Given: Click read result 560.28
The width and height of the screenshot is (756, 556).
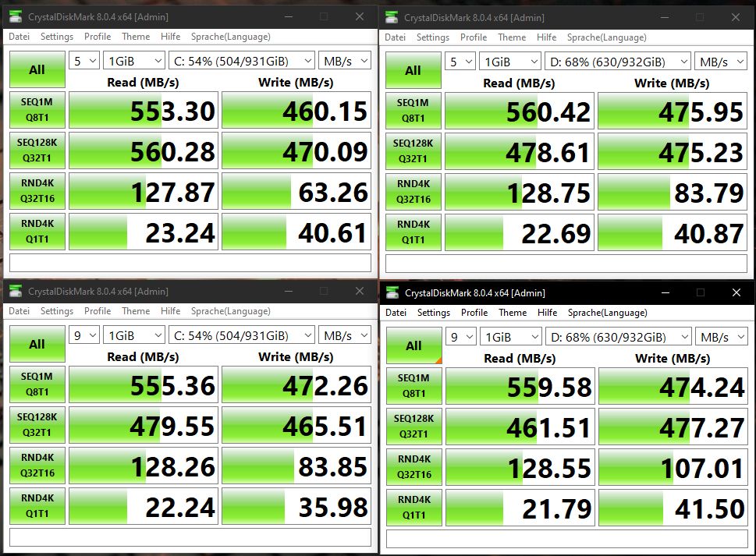Looking at the screenshot, I should [144, 151].
